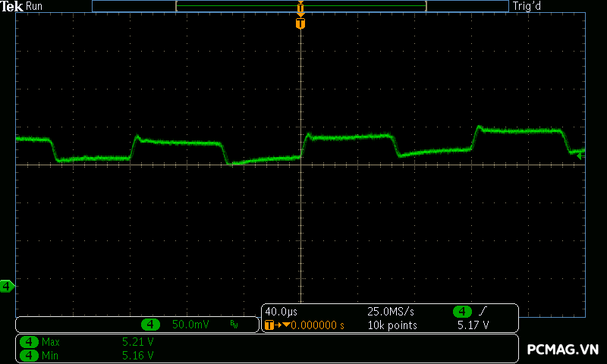The width and height of the screenshot is (607, 364).
Task: Click the 50.0mV vertical scale readout
Action: coord(190,325)
